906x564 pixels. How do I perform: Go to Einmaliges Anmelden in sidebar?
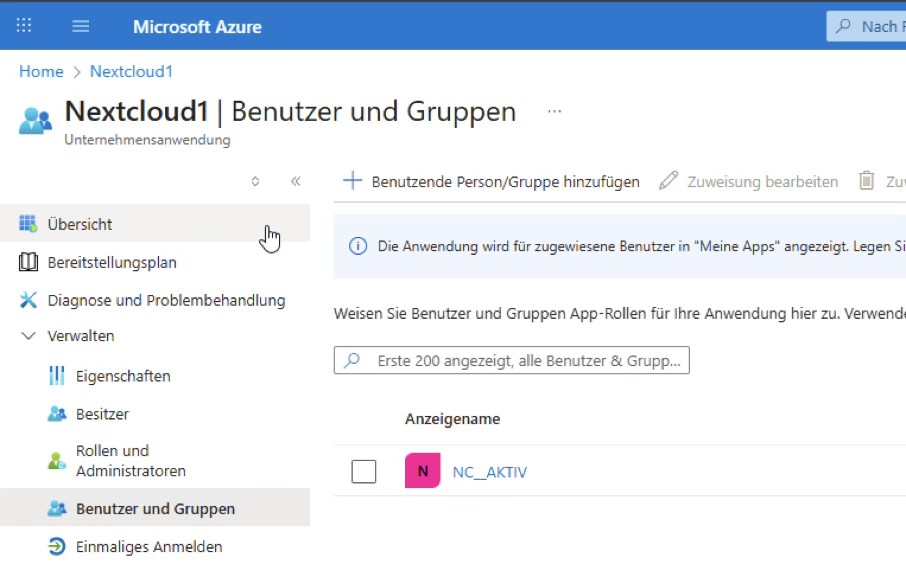coord(149,547)
